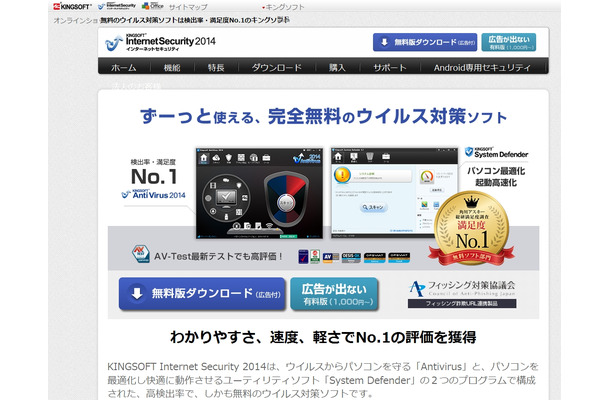The image size is (610, 400).
Task: Click the trash icon in the System Defender screenshot
Action: (370, 156)
